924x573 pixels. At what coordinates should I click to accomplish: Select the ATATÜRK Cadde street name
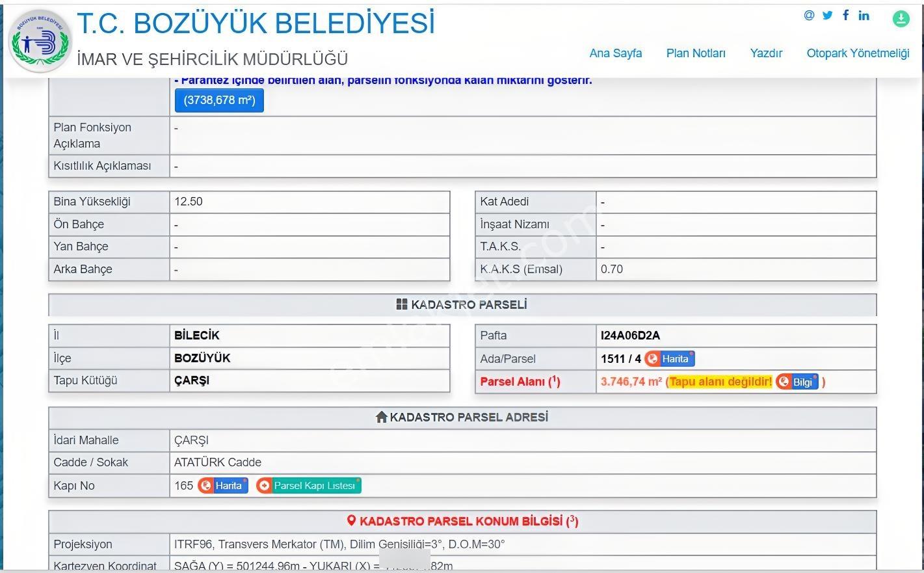click(x=218, y=462)
